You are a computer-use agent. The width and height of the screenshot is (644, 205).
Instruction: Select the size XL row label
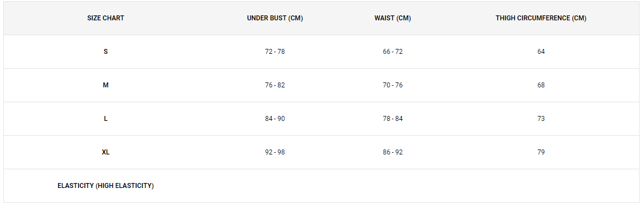coord(106,152)
